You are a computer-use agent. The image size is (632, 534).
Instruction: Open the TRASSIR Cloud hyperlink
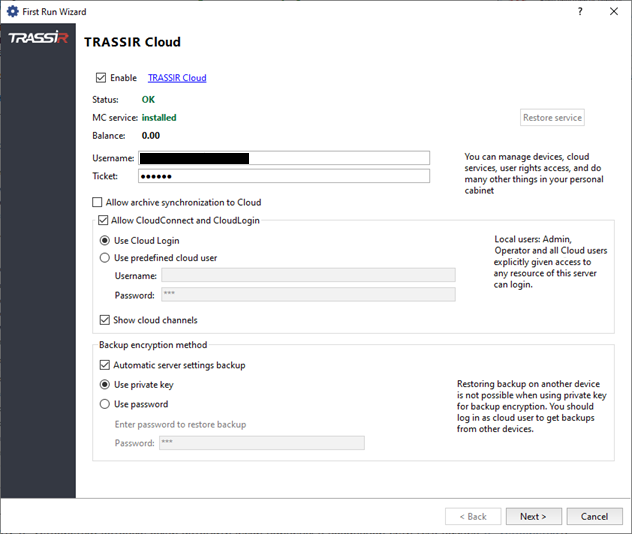point(177,78)
